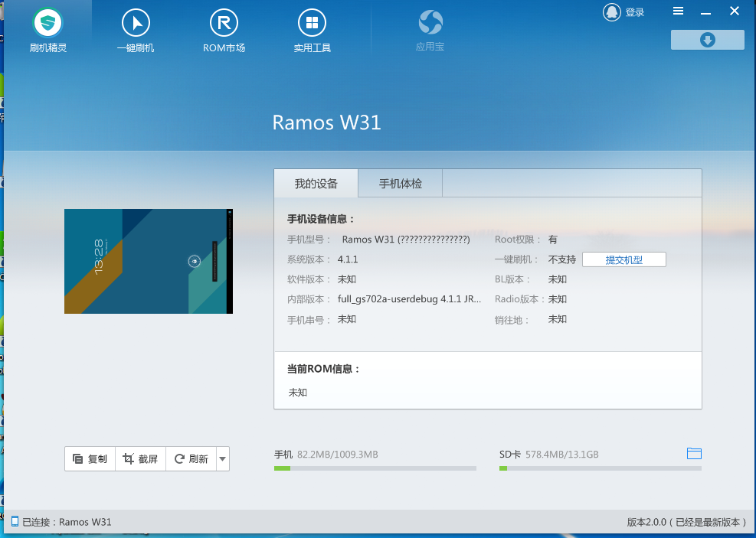Click the Ramos W31 device title
Image resolution: width=756 pixels, height=538 pixels.
(x=326, y=122)
